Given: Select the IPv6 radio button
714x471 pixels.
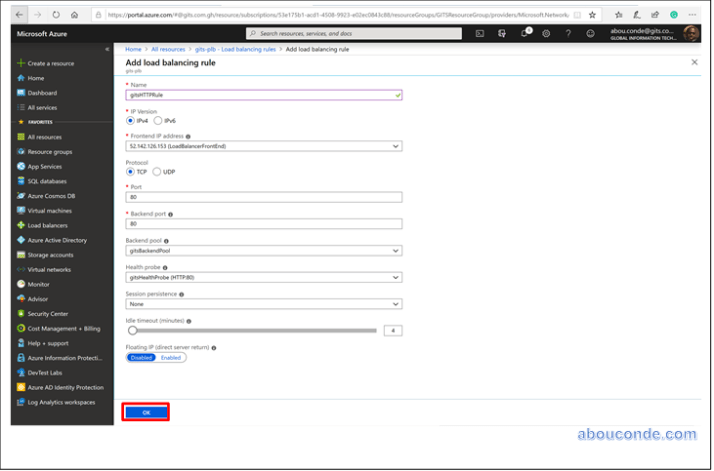Looking at the screenshot, I should [x=158, y=120].
